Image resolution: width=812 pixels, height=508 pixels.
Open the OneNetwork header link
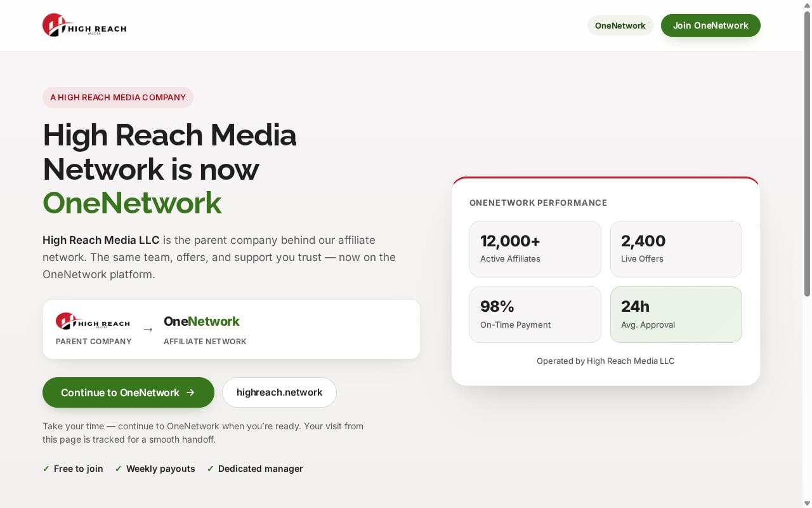pos(620,25)
